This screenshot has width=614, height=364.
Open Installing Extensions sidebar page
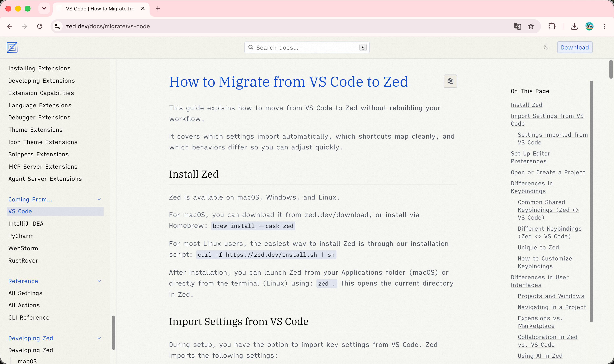(39, 68)
